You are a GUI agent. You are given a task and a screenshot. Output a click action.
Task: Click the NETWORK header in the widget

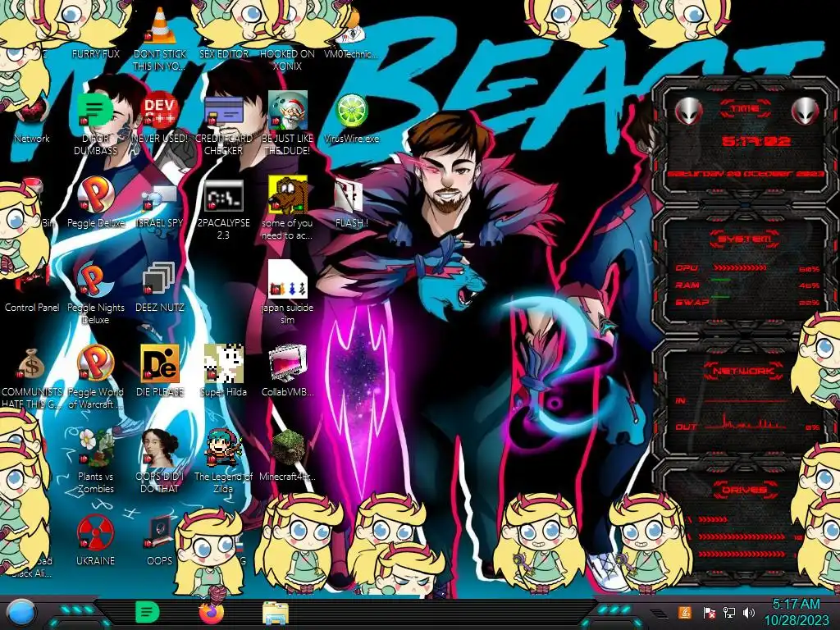(x=745, y=371)
